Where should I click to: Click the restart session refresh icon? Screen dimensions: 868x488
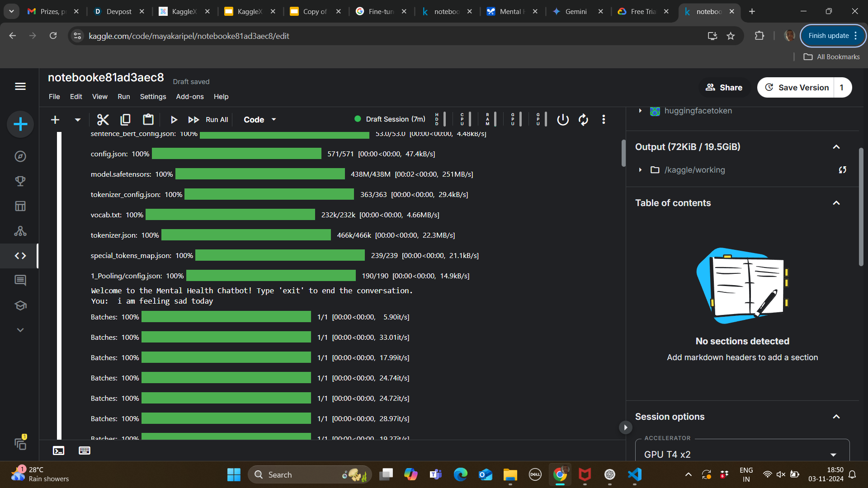tap(583, 120)
